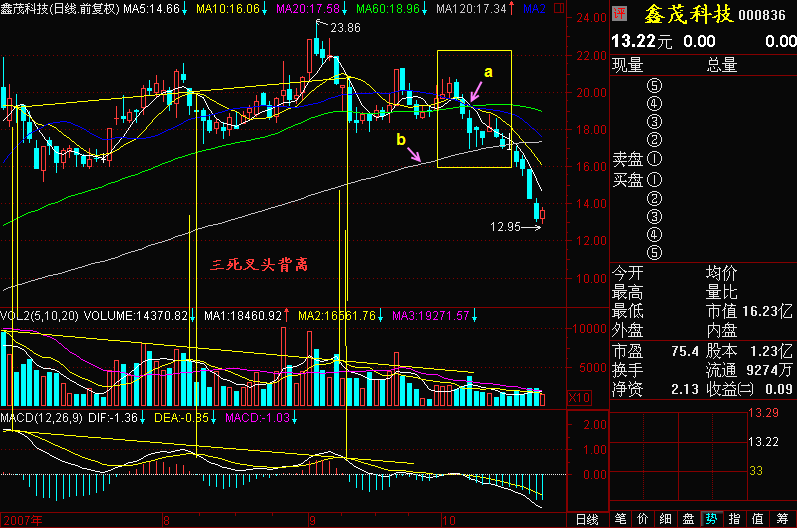The width and height of the screenshot is (797, 528).
Task: Click the yellow 'b' annotation arrow
Action: 414,154
